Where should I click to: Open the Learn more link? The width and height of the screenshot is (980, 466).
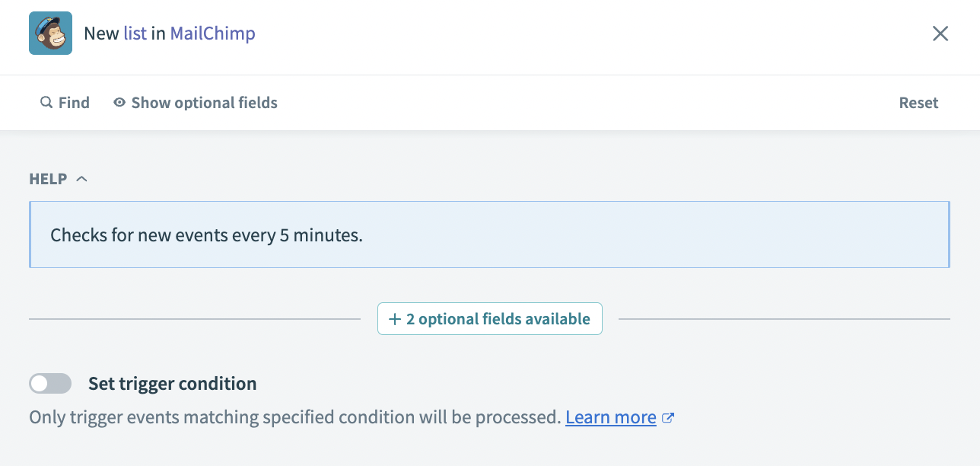(610, 417)
